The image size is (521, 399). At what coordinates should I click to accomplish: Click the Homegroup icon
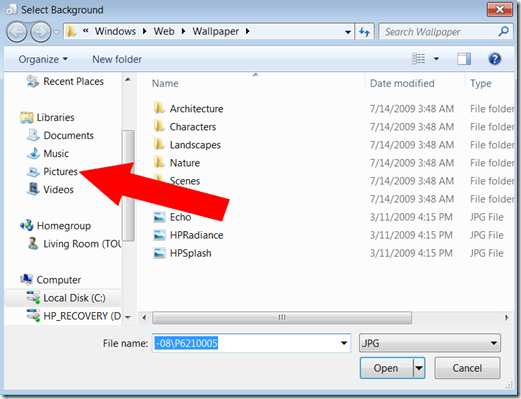[x=27, y=225]
